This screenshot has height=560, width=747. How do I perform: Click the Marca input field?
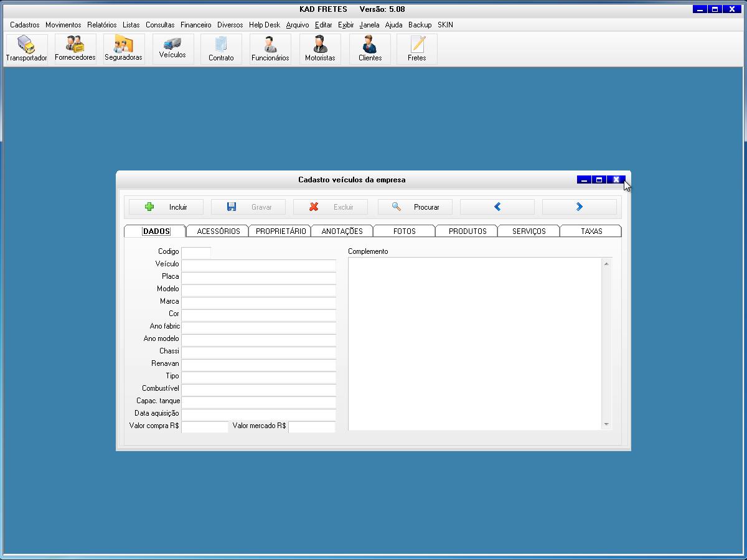click(x=258, y=302)
